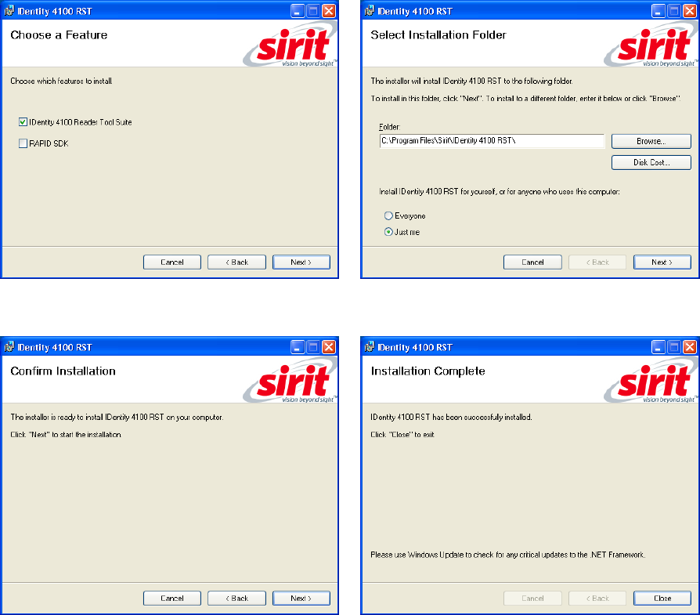The width and height of the screenshot is (700, 615).
Task: Select the Everyone radio button
Action: (x=388, y=215)
